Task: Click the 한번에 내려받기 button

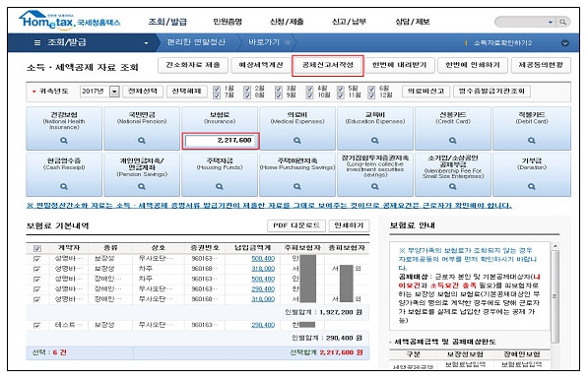Action: [x=399, y=65]
